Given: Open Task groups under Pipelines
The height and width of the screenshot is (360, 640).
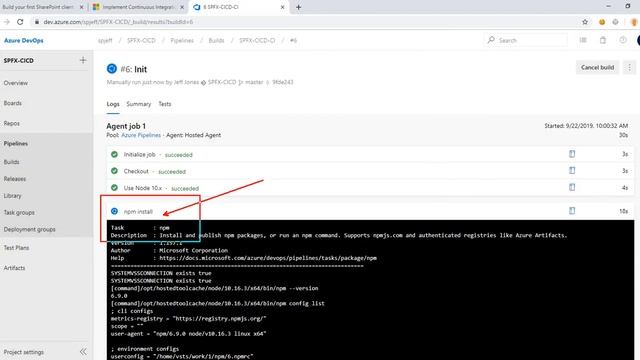Looking at the screenshot, I should (x=19, y=213).
